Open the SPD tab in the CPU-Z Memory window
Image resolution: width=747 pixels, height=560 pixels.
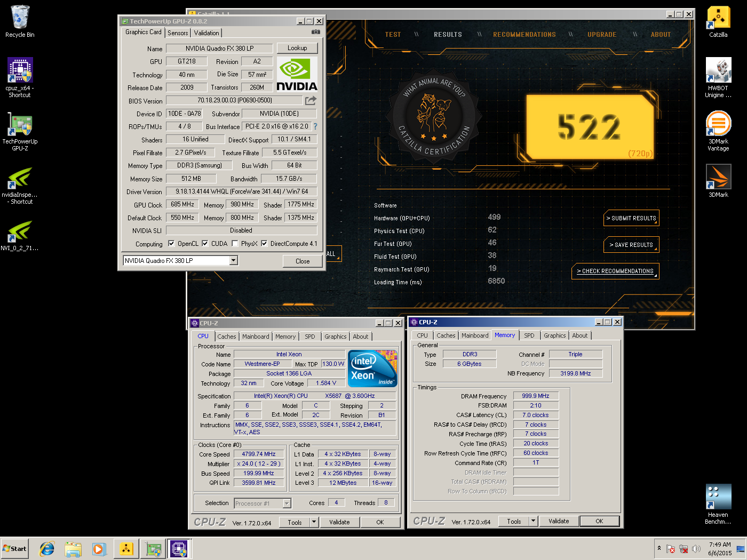pos(529,335)
